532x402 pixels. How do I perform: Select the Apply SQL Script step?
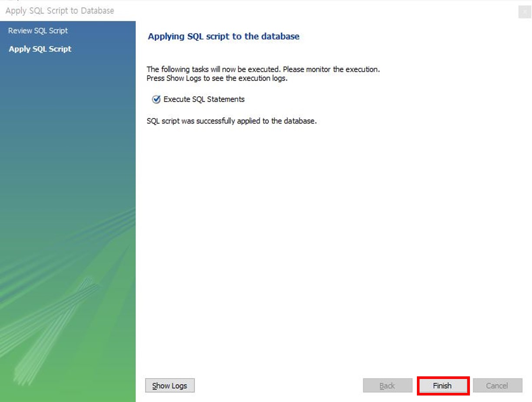coord(40,49)
